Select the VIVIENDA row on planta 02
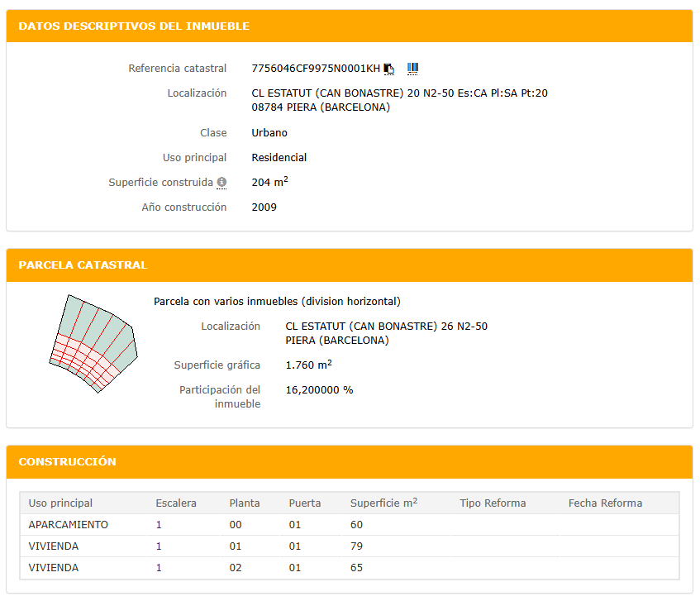The image size is (700, 601). pyautogui.click(x=54, y=568)
